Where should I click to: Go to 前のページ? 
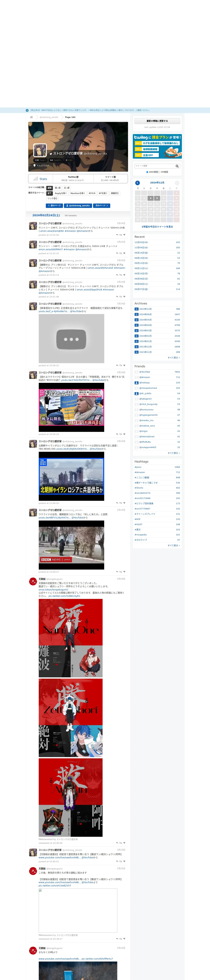[54, 205]
